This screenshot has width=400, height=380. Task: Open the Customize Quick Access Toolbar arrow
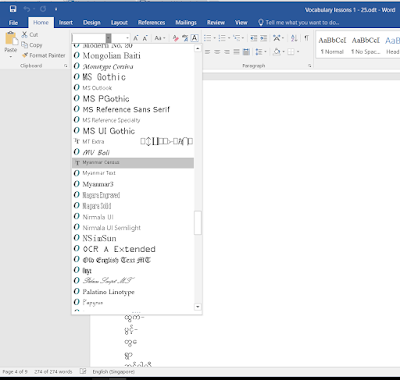pyautogui.click(x=56, y=9)
